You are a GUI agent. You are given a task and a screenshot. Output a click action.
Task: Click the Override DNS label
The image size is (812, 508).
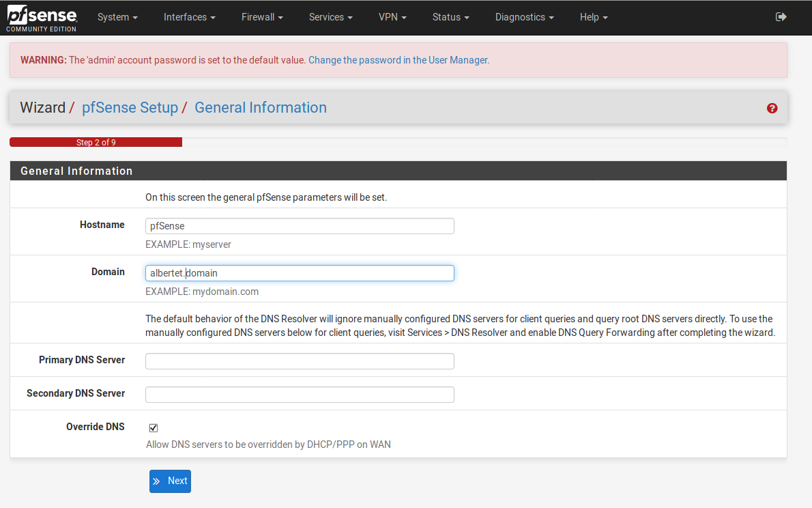click(x=96, y=427)
